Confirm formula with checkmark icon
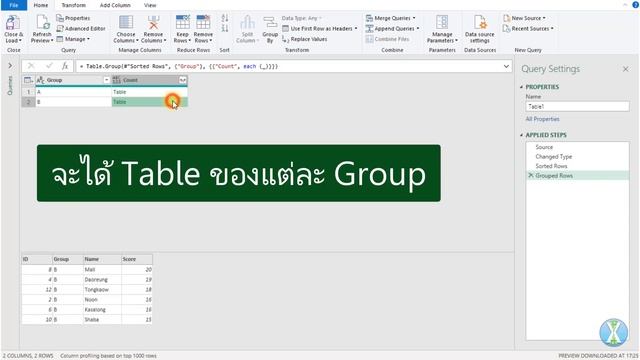Image resolution: width=640 pixels, height=360 pixels. pyautogui.click(x=49, y=66)
